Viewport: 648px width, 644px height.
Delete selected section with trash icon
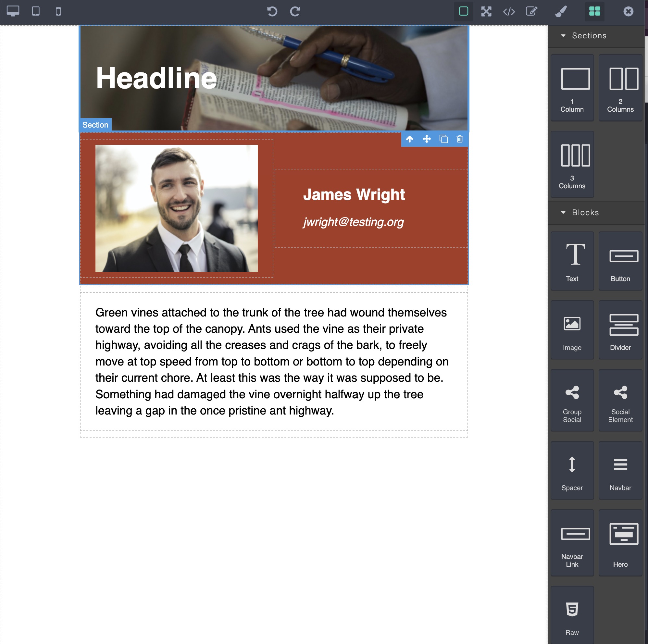click(460, 139)
